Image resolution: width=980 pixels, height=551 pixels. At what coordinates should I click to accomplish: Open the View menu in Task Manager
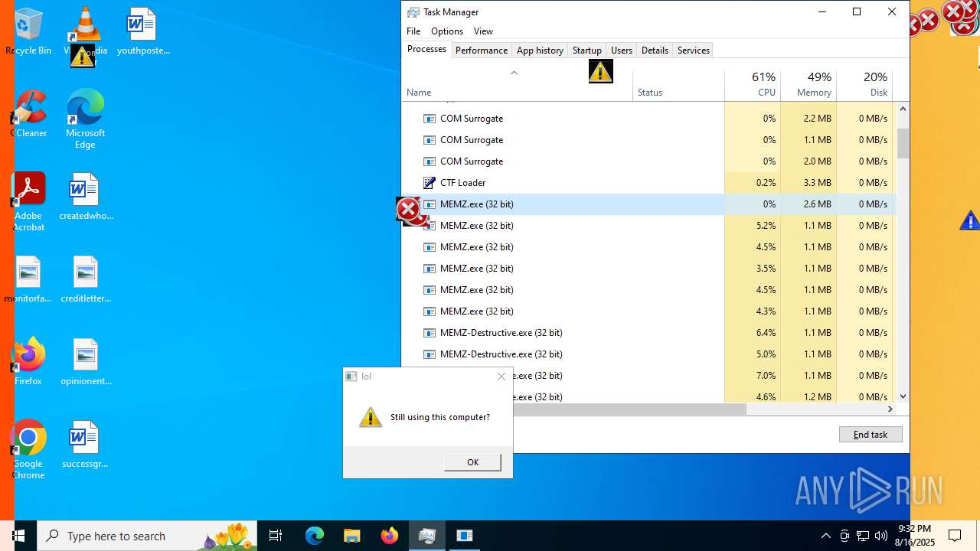(x=483, y=31)
